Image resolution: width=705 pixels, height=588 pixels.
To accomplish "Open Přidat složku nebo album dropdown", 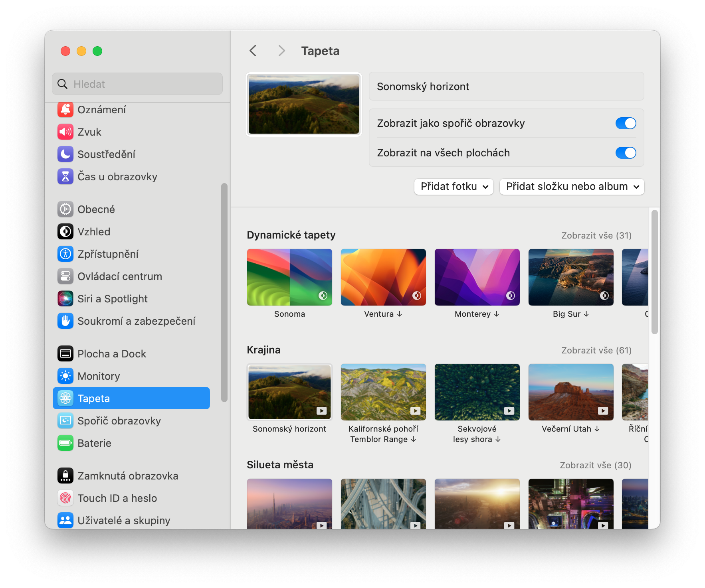I will coord(572,187).
